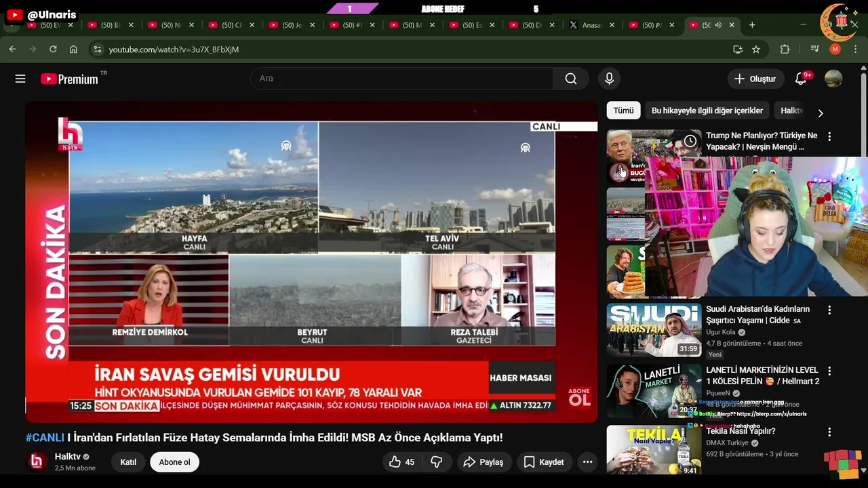
Task: Open options for the Lanetli Marketinizin video
Action: click(x=829, y=371)
